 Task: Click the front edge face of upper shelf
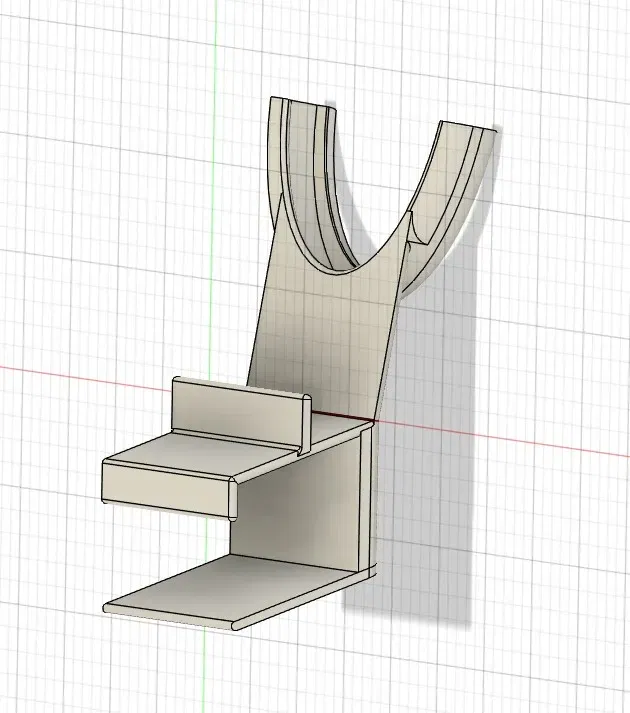pos(165,489)
